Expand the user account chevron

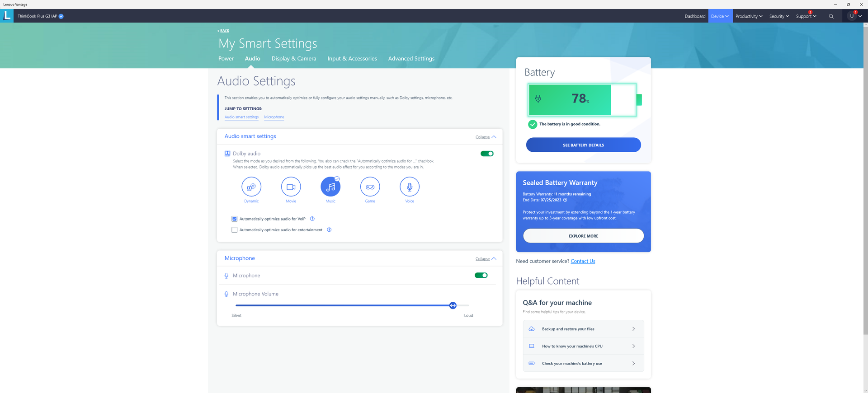tap(860, 16)
